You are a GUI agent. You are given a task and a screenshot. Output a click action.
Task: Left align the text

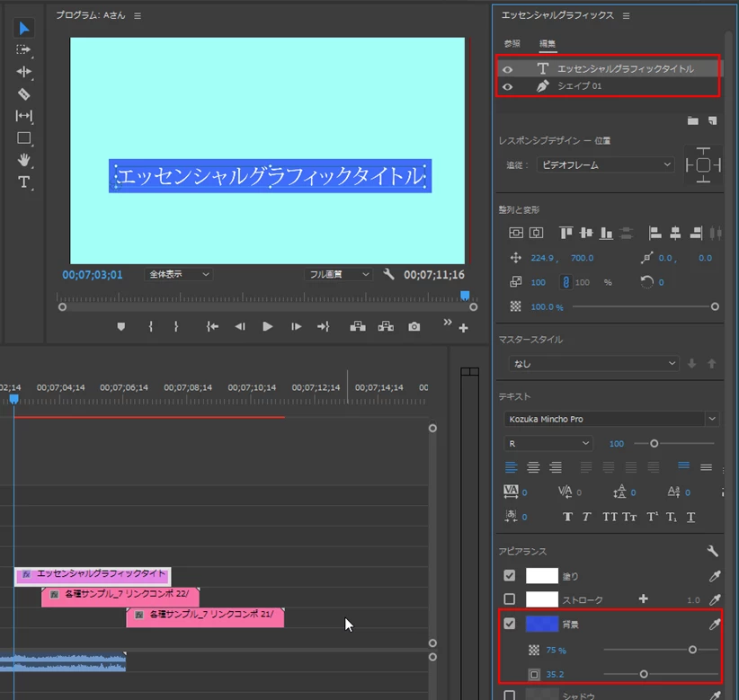coord(511,467)
